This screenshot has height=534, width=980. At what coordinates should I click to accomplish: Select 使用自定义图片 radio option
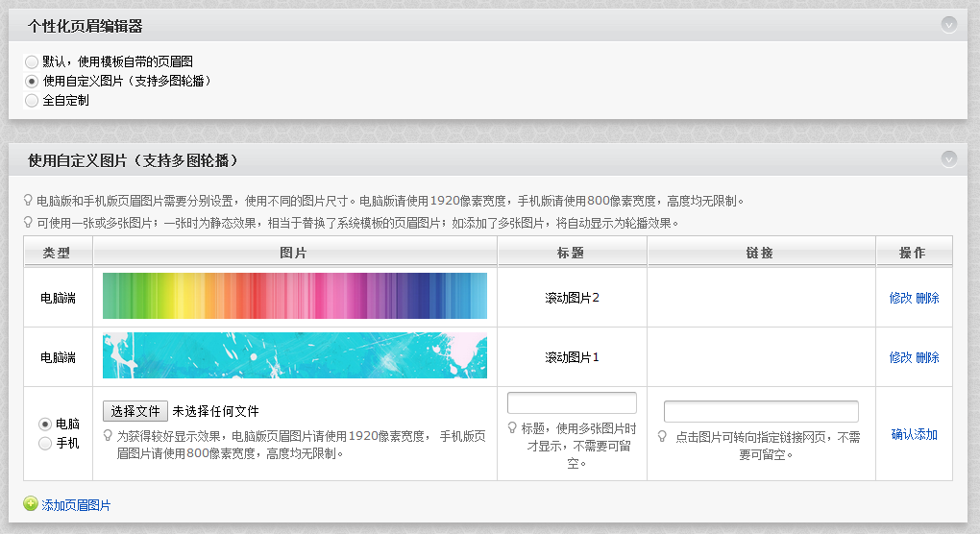pos(32,81)
